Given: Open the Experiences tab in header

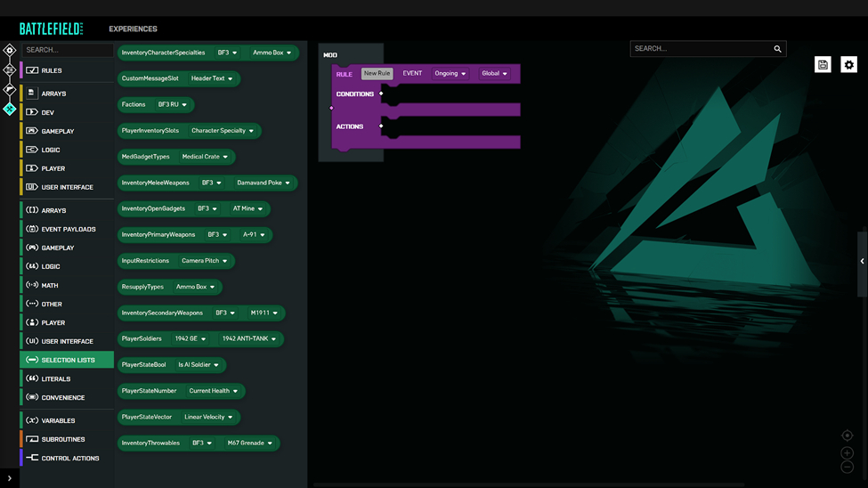Looking at the screenshot, I should 133,29.
